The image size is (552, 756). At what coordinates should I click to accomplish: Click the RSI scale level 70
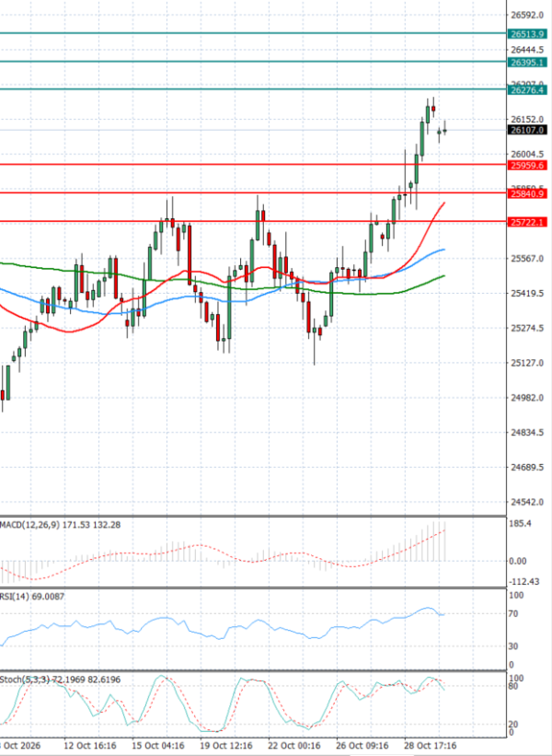[x=514, y=614]
